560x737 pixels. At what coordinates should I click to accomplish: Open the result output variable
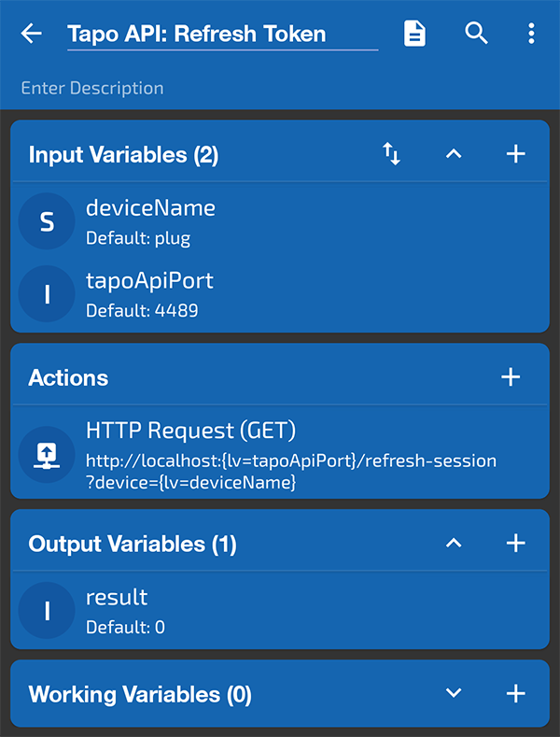pyautogui.click(x=280, y=610)
